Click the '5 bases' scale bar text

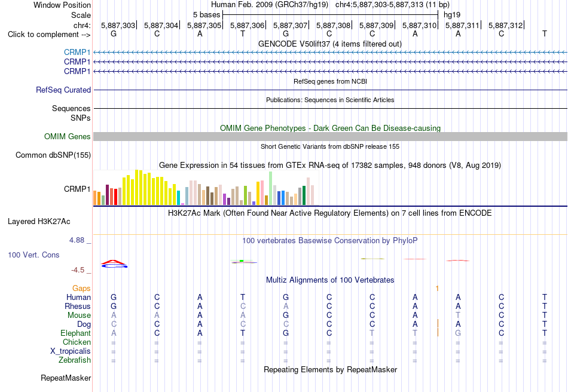click(x=206, y=15)
